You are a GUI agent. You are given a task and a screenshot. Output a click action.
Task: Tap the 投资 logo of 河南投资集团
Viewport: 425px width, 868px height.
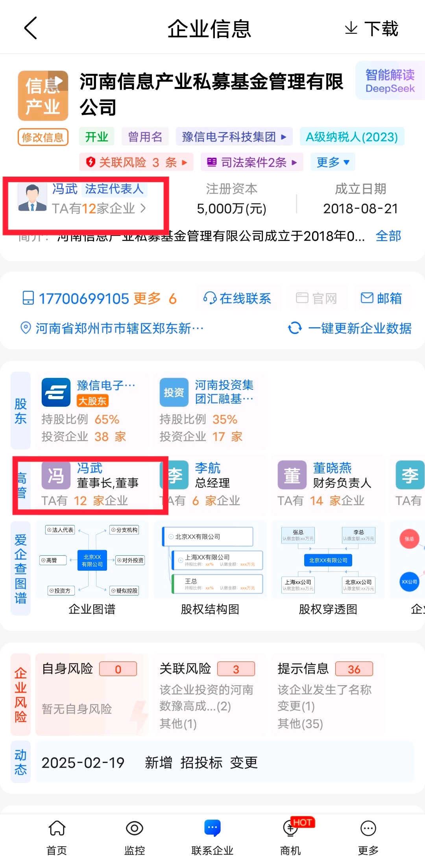(x=174, y=392)
